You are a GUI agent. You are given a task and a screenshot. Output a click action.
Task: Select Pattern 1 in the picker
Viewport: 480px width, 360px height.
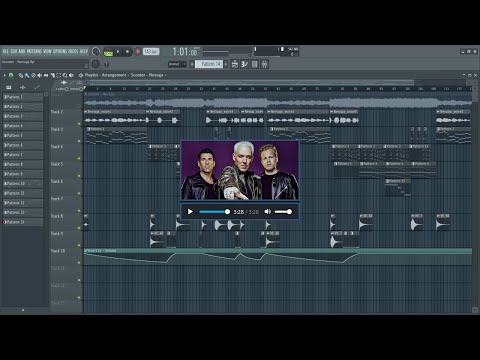coord(23,97)
